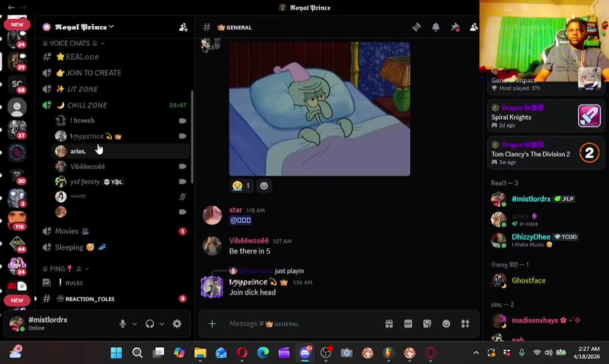The image size is (609, 364).
Task: Invite people to Royal Prince server
Action: pyautogui.click(x=183, y=27)
